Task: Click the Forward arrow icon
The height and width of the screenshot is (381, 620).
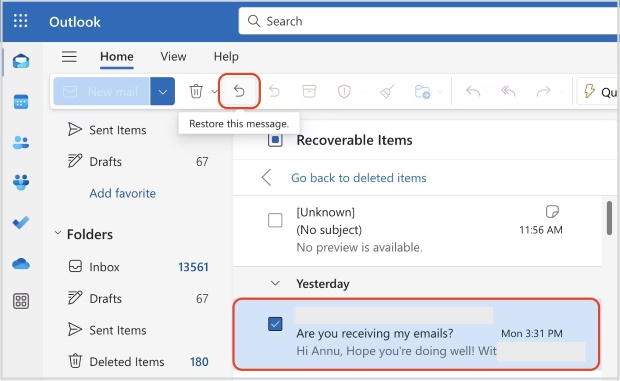Action: tap(544, 91)
